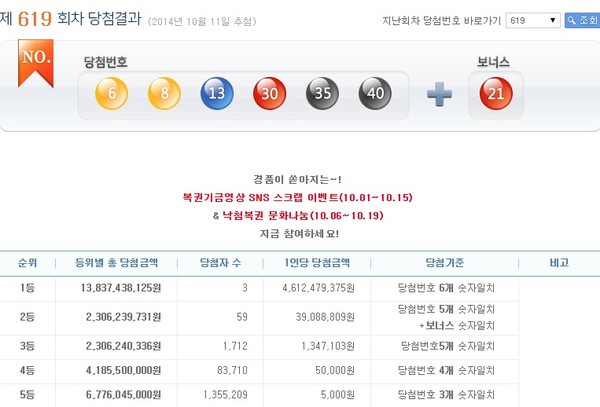The width and height of the screenshot is (600, 407).
Task: Open the 619 round selection dropdown
Action: 534,20
